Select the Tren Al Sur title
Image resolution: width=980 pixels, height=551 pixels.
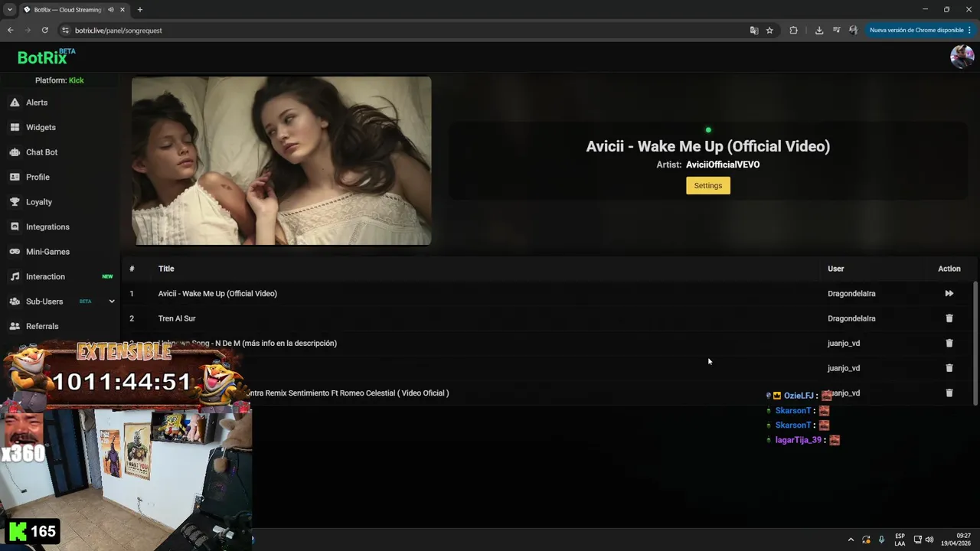pyautogui.click(x=177, y=318)
